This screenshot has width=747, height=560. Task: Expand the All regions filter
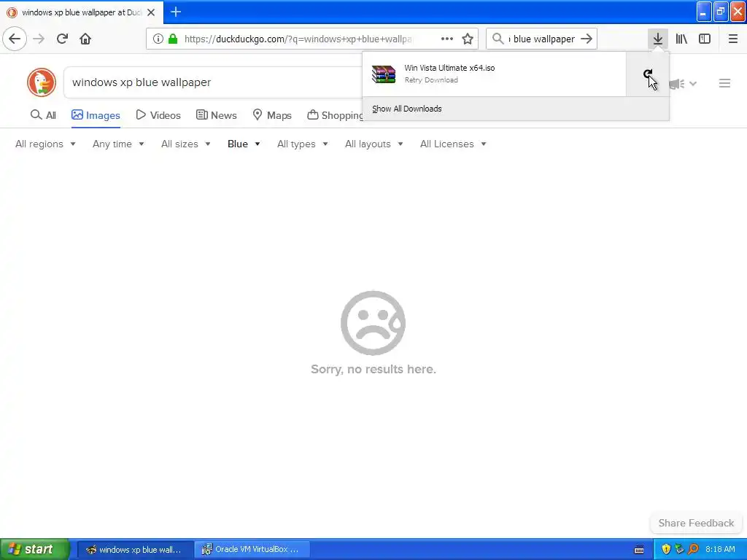[x=45, y=144]
